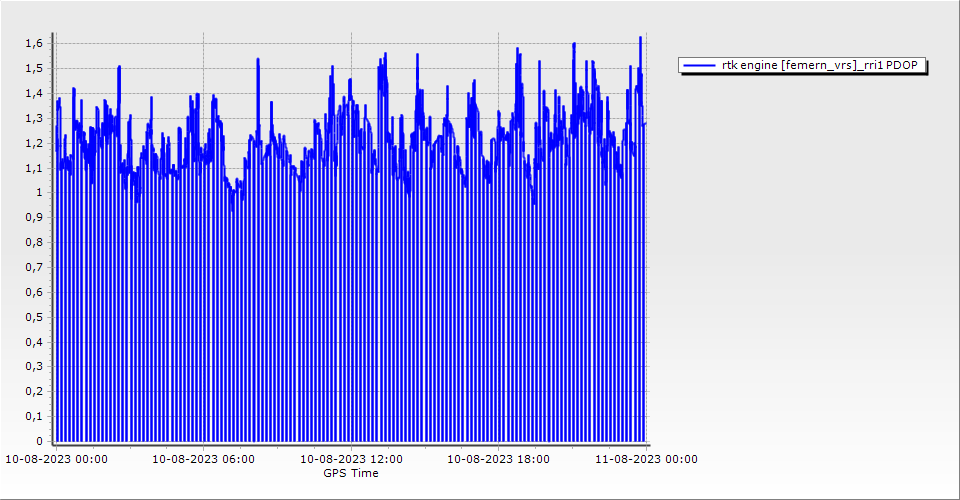The image size is (960, 500).
Task: Select the 10-08-2023 00:00 time axis label
Action: (57, 460)
